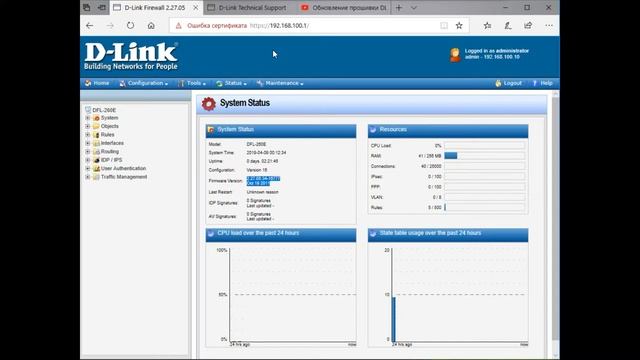Go back using the browser back arrow
Screen dimensions: 640x360
(89, 25)
